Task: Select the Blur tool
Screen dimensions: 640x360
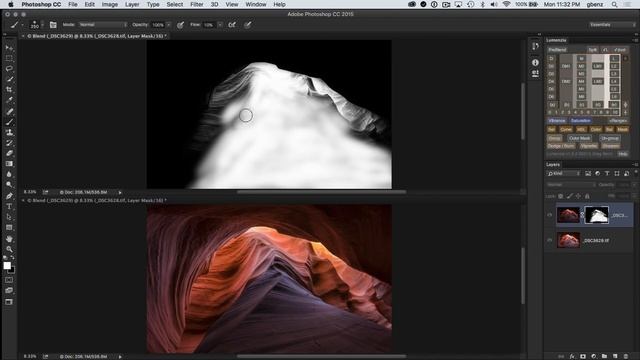Action: [x=9, y=174]
